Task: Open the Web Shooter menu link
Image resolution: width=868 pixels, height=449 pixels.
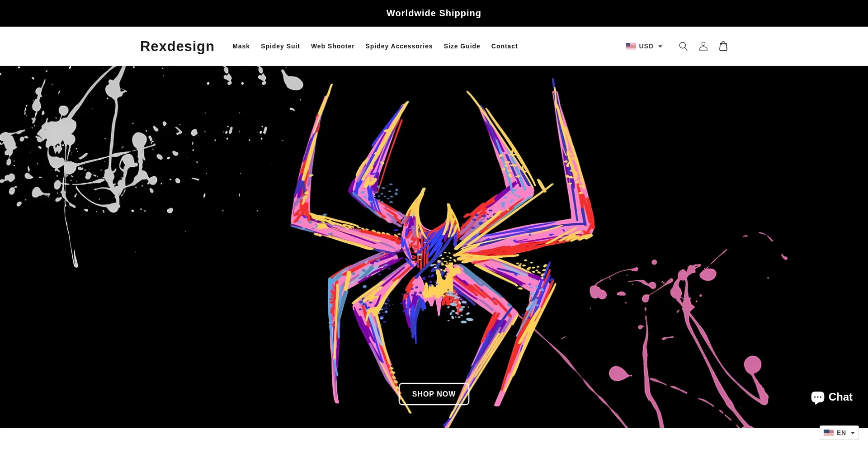Action: 332,46
